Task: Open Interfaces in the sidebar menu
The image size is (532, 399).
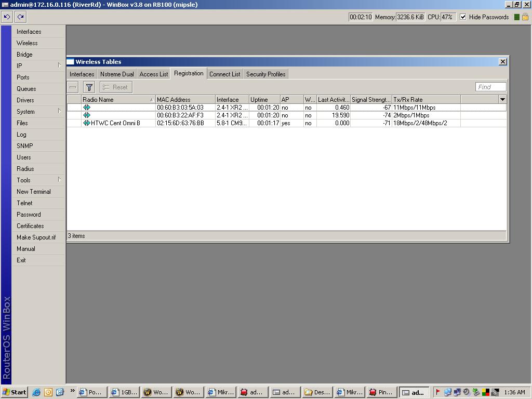Action: click(x=38, y=32)
